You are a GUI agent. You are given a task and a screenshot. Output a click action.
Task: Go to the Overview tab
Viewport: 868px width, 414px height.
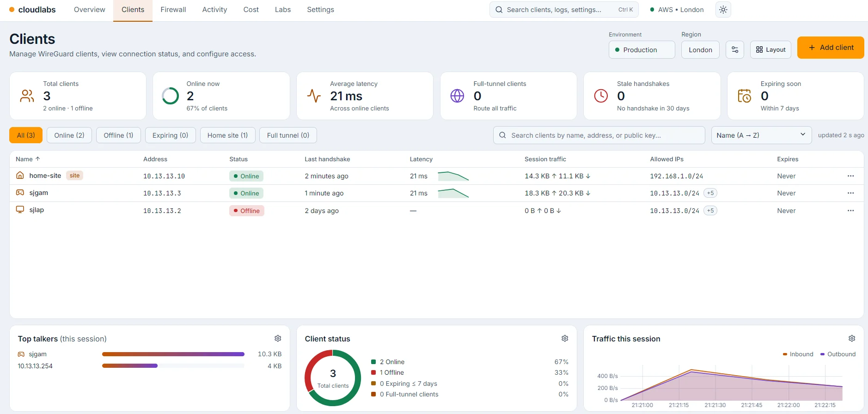tap(90, 10)
